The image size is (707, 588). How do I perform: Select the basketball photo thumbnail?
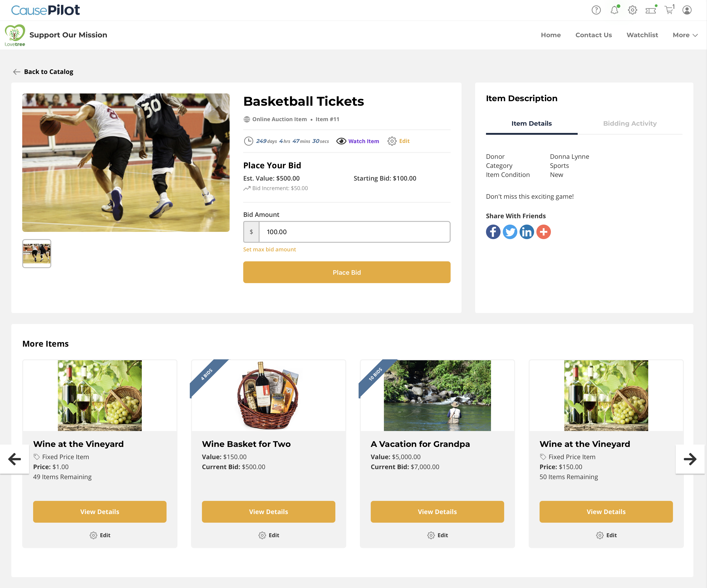coord(37,253)
